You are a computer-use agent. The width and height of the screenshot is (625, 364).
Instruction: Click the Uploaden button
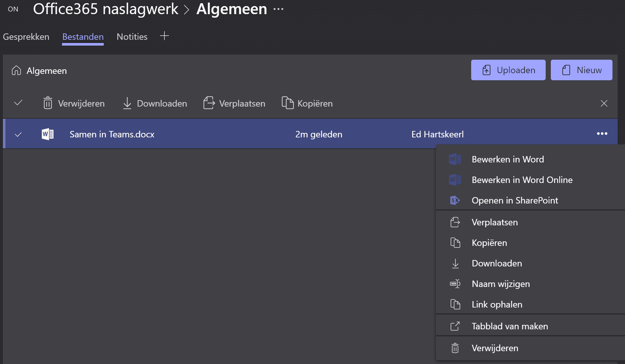click(508, 70)
